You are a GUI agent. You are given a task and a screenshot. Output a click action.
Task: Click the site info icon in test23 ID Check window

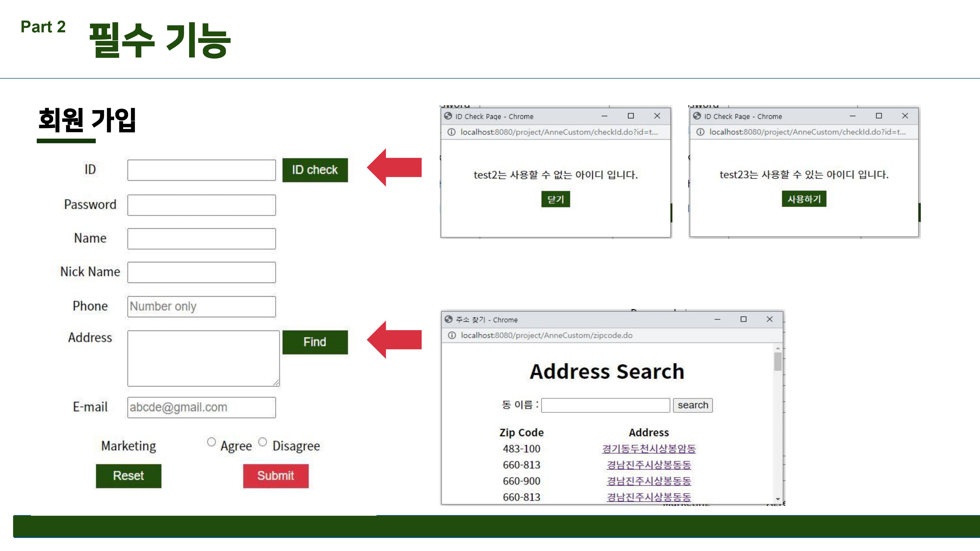[x=700, y=132]
